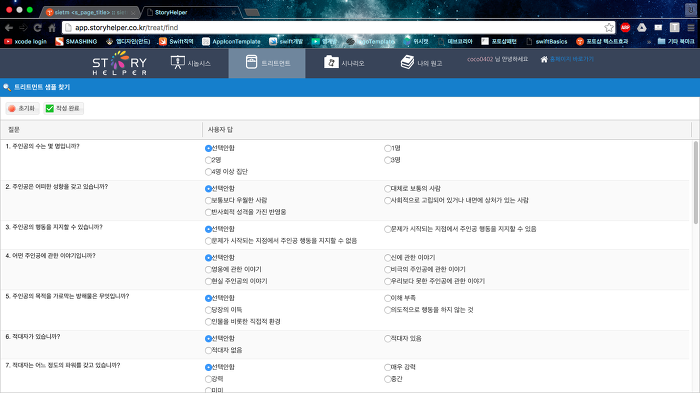Click the address bar URL field
Screen dimensions: 700x393
tap(338, 28)
